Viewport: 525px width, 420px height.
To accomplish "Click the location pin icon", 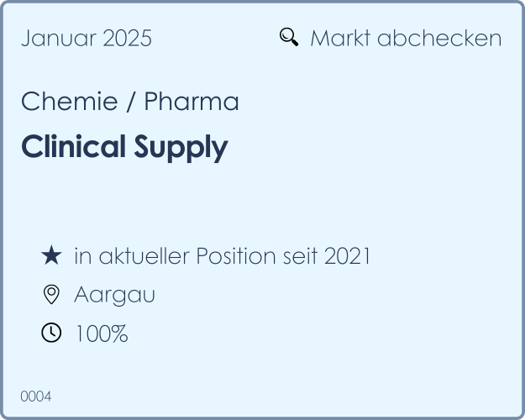I will (51, 295).
